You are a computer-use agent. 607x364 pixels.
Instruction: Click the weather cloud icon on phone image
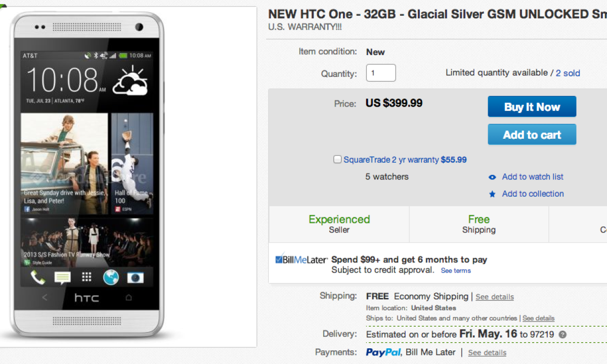[x=130, y=81]
